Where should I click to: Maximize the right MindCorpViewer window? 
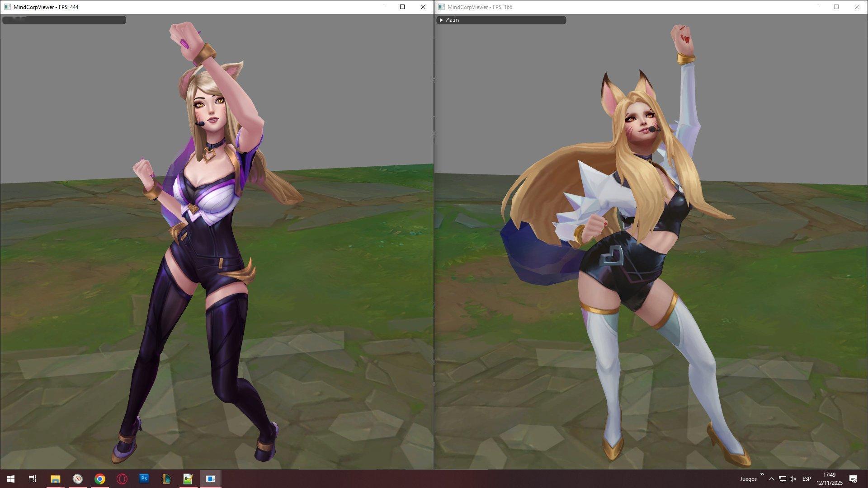(836, 7)
